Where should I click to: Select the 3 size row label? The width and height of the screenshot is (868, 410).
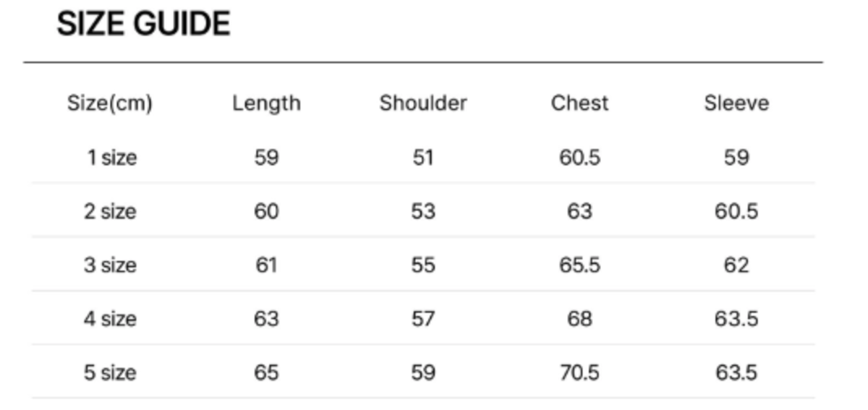point(110,265)
